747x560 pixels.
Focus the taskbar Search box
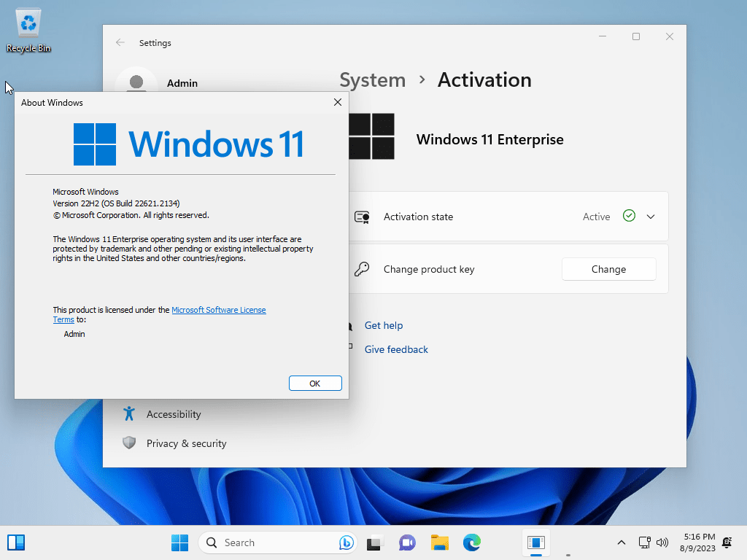pyautogui.click(x=277, y=542)
